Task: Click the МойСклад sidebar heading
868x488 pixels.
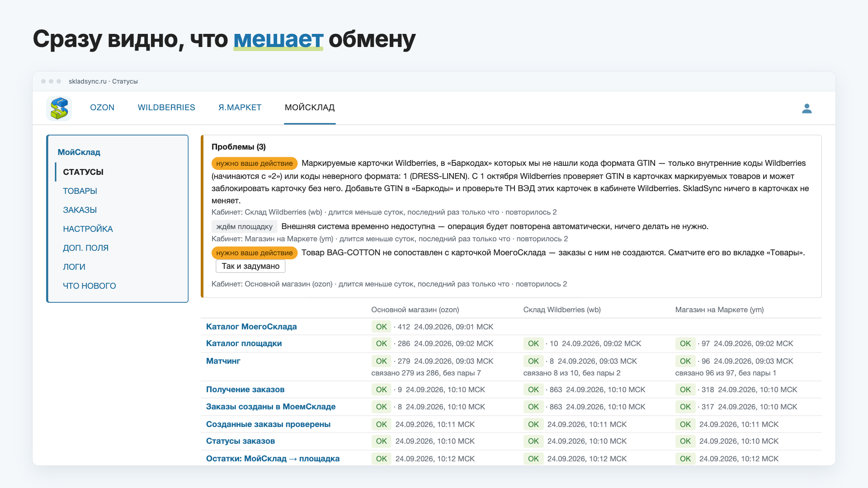Action: pos(79,152)
